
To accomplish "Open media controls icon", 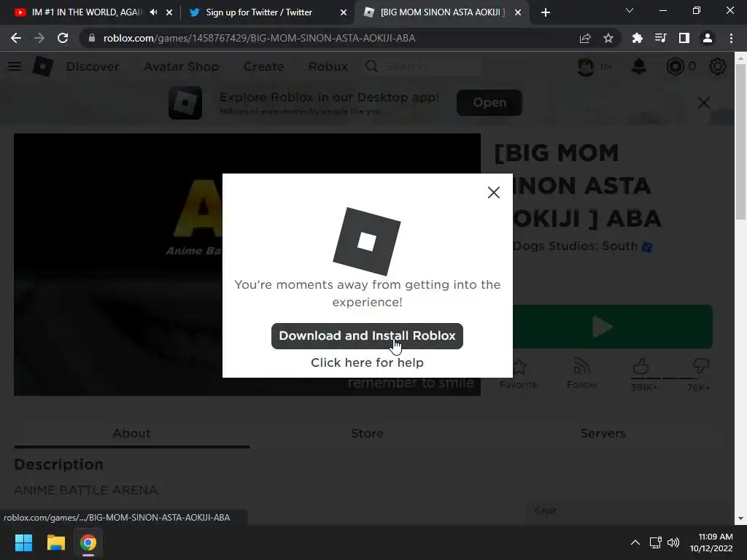I will (x=661, y=38).
